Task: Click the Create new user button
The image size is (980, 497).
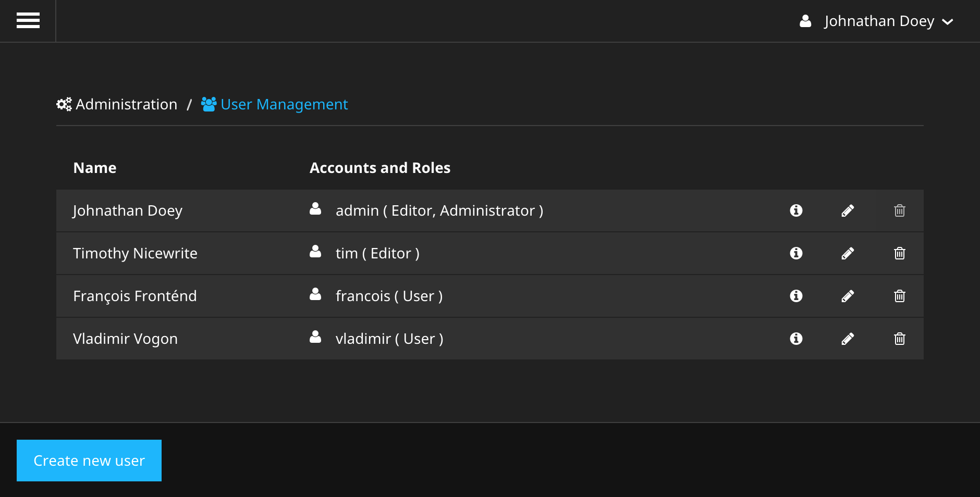Action: [x=89, y=461]
